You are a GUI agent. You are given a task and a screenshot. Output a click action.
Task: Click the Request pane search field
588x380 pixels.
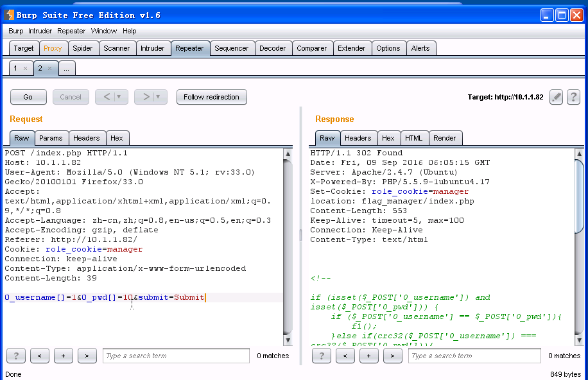tap(177, 356)
